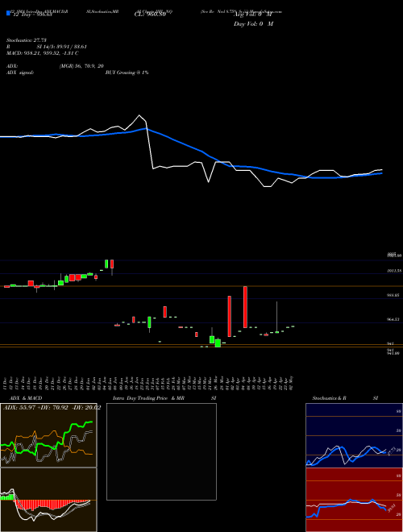Click the '02 May' date label on the axis

click(x=293, y=381)
